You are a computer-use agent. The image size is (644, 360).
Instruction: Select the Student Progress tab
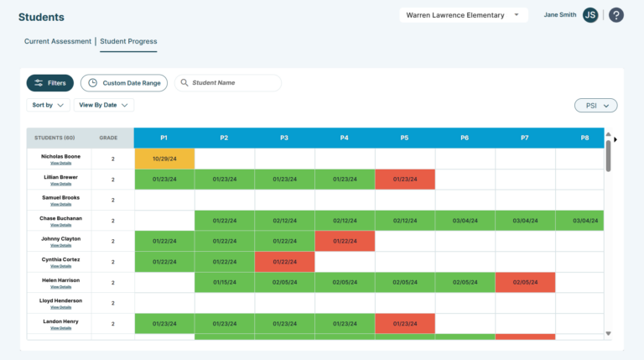128,41
